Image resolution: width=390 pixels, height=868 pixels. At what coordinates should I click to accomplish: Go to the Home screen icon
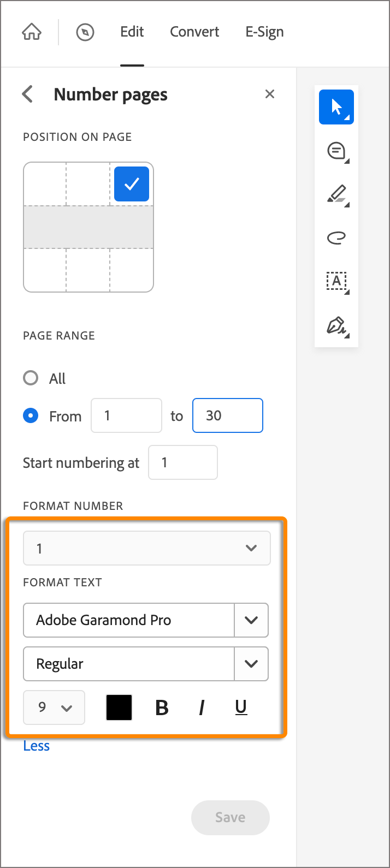[31, 32]
